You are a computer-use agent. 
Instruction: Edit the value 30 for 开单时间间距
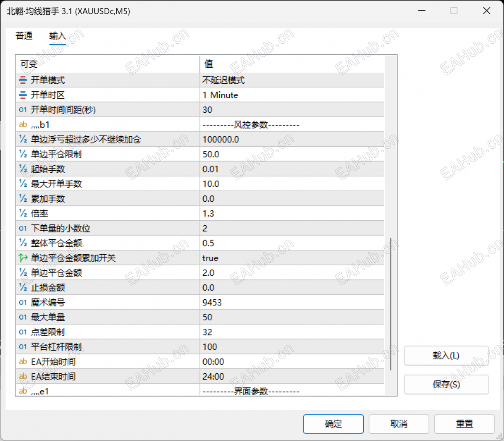click(292, 110)
